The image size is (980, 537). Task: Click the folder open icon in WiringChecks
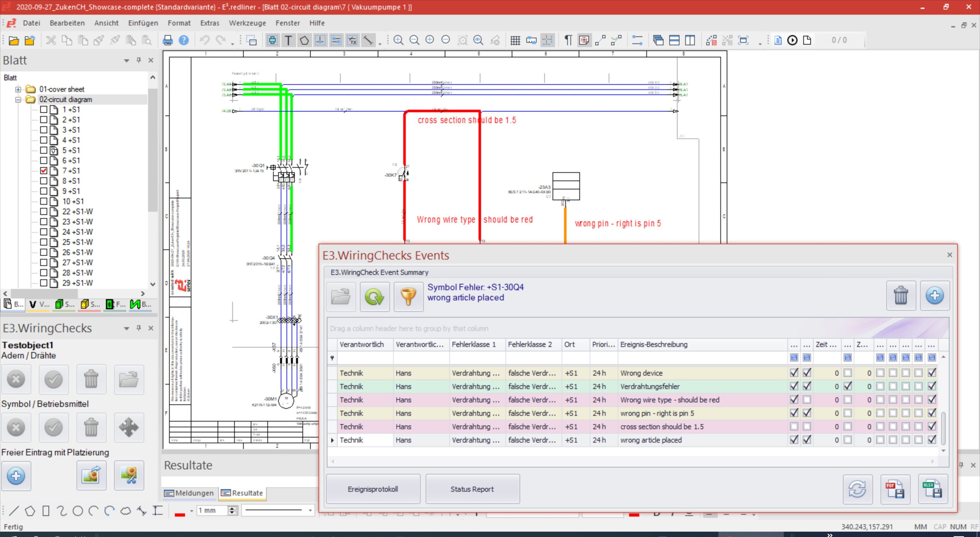point(340,296)
